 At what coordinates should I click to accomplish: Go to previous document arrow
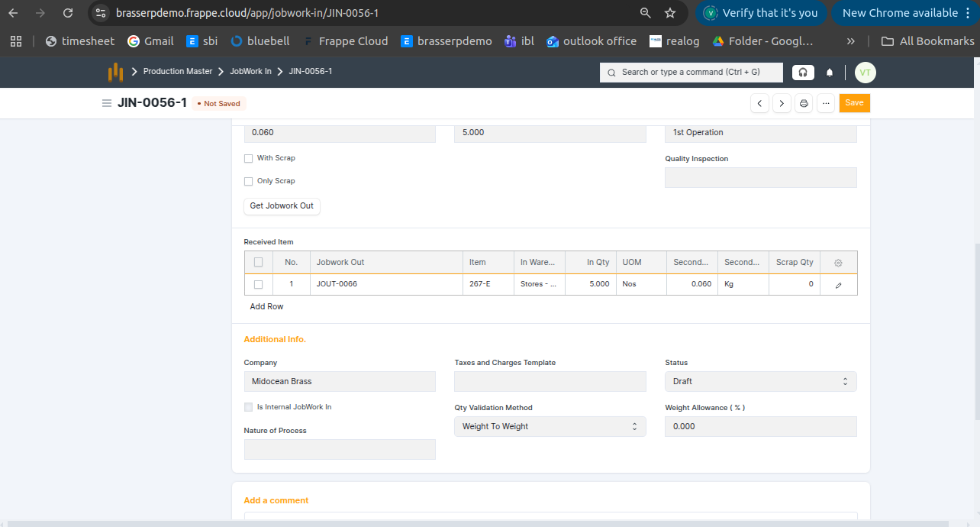click(x=759, y=103)
